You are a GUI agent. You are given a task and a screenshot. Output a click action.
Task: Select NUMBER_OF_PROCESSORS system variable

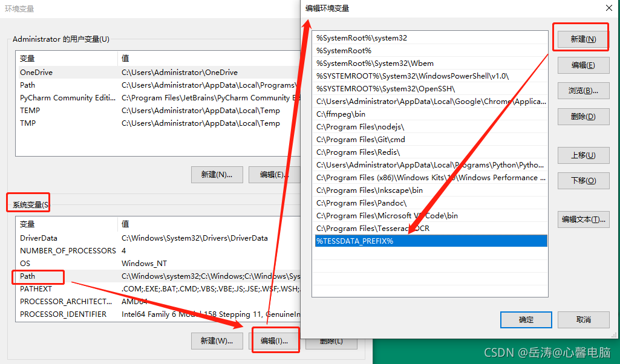coord(158,250)
